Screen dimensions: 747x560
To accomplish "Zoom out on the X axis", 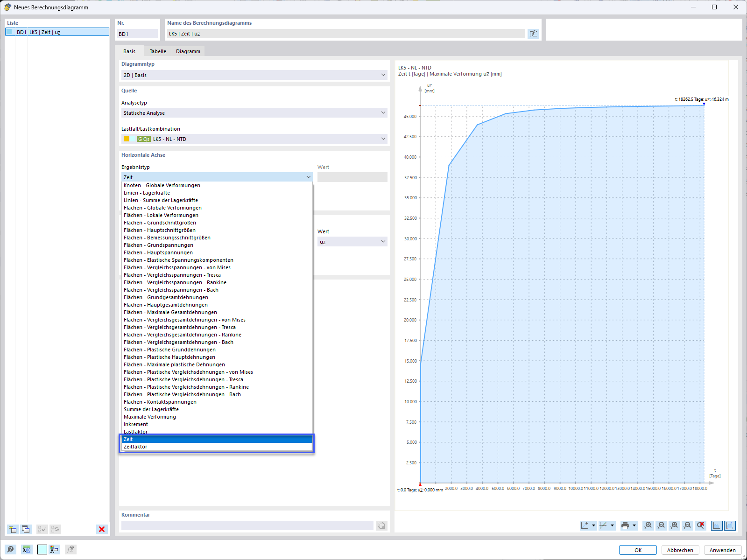I will pyautogui.click(x=661, y=525).
